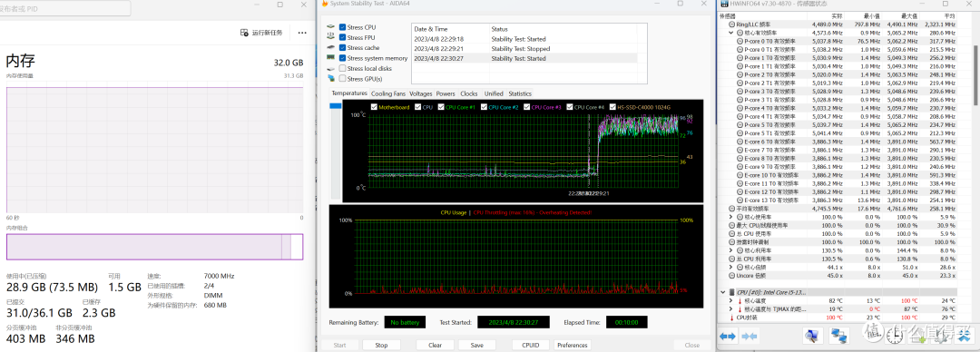The width and height of the screenshot is (980, 352).
Task: Uncheck the Stress FPU checkbox
Action: coord(342,37)
